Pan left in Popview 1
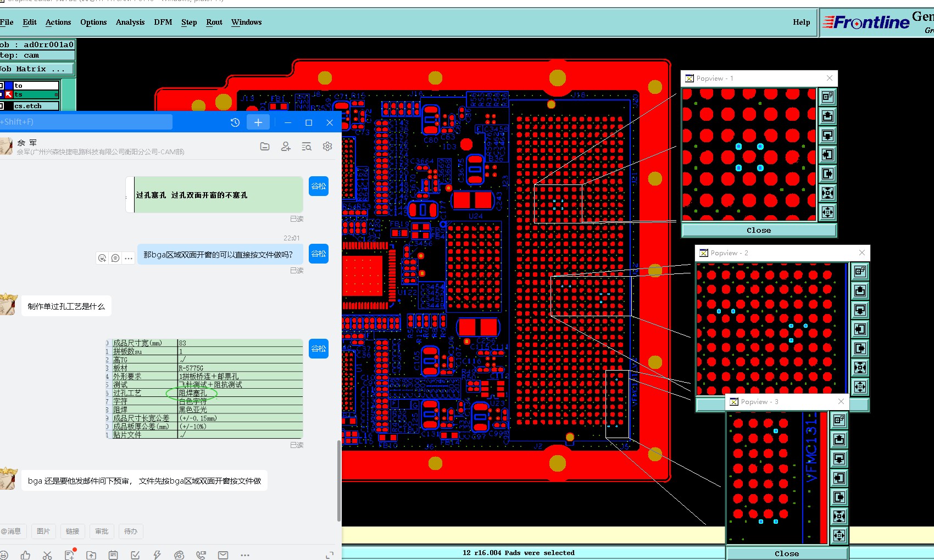The image size is (934, 560). tap(827, 155)
